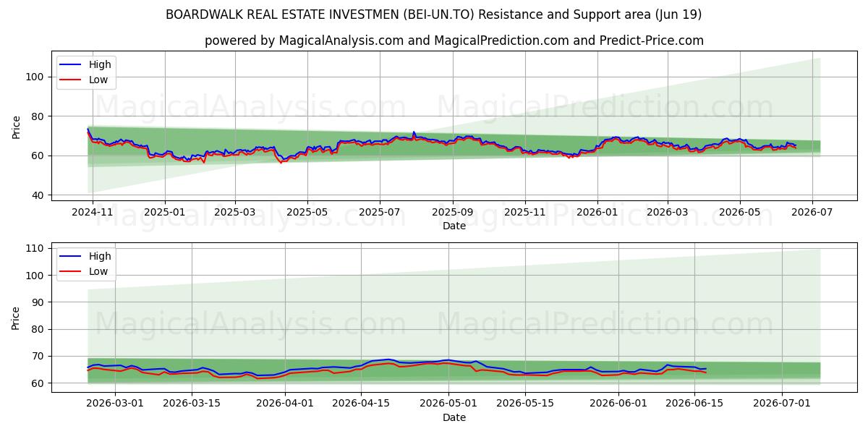
Task: Click the 'powered by MagicalAnalysis.com' subtitle
Action: [454, 41]
